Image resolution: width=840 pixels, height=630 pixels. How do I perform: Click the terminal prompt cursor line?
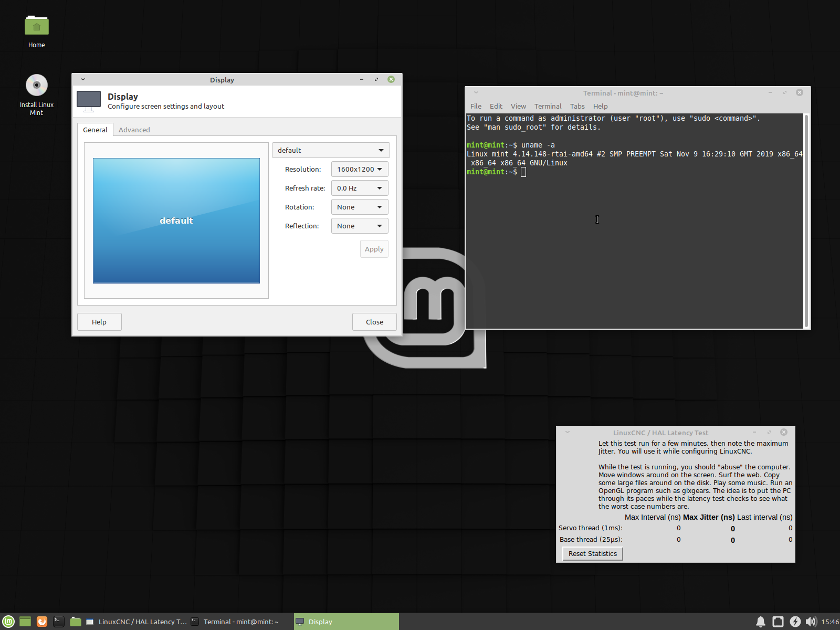pyautogui.click(x=496, y=172)
